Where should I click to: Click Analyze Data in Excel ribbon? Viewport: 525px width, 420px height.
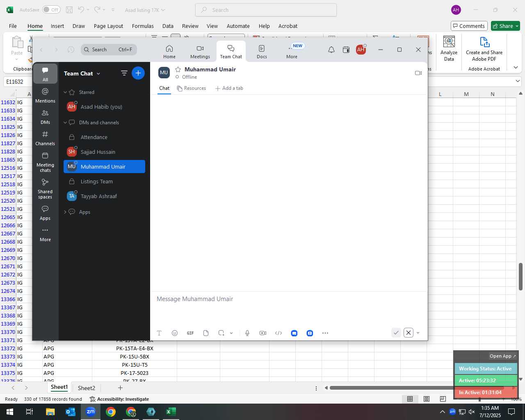tap(449, 48)
